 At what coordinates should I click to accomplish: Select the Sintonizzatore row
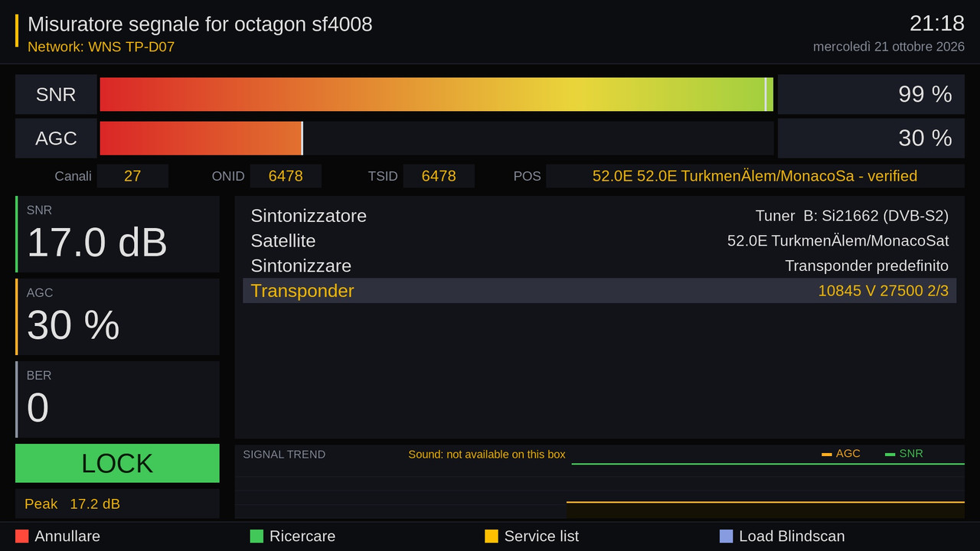[x=599, y=216]
